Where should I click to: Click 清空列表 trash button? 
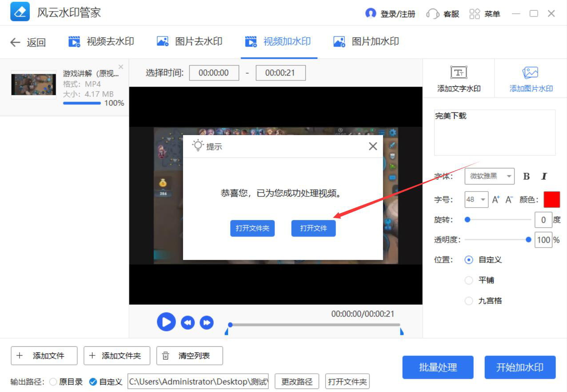190,356
